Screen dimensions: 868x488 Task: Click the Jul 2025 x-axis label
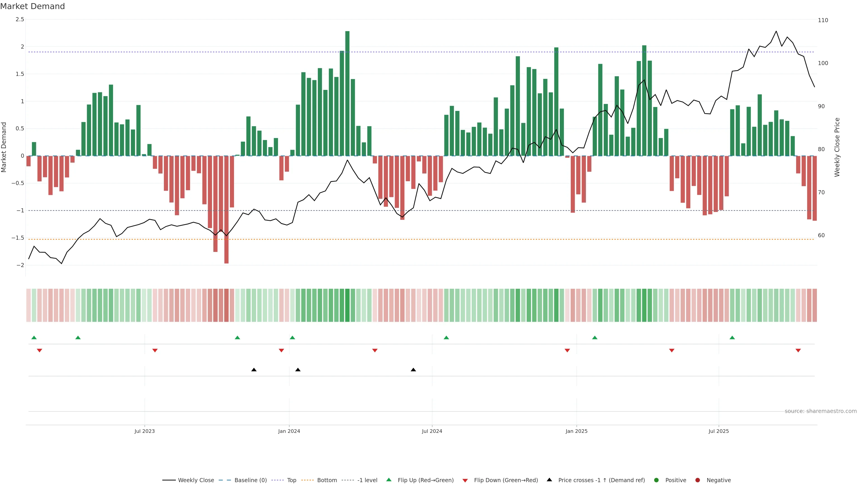[718, 431]
